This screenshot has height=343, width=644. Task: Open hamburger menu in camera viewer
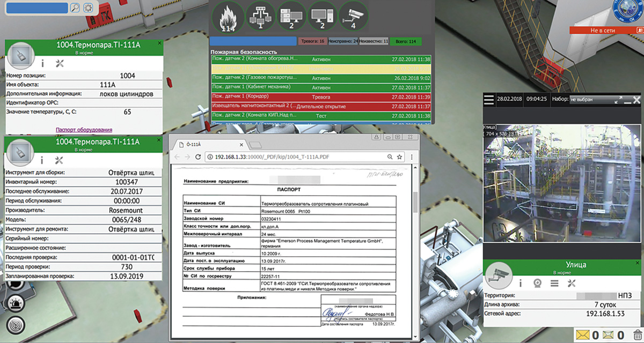coord(488,100)
